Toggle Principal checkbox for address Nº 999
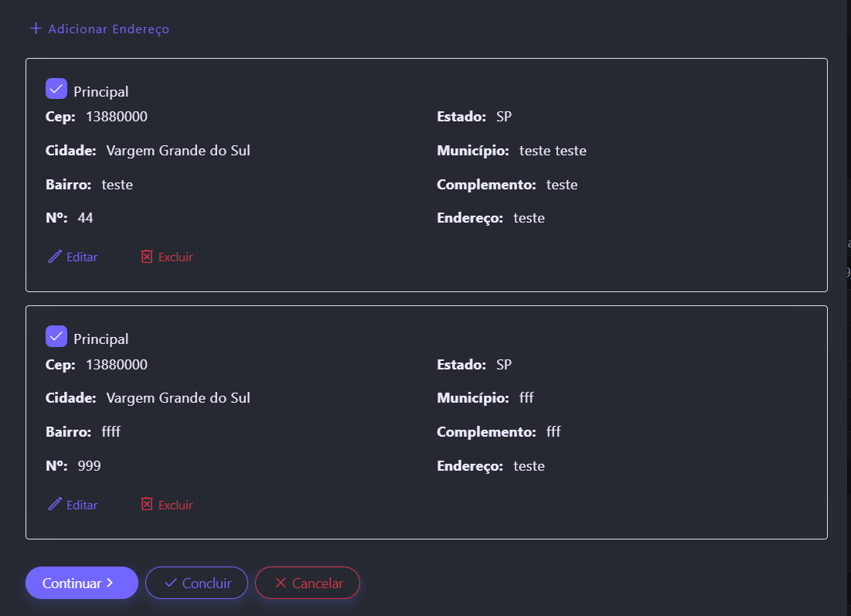The image size is (851, 616). (56, 336)
